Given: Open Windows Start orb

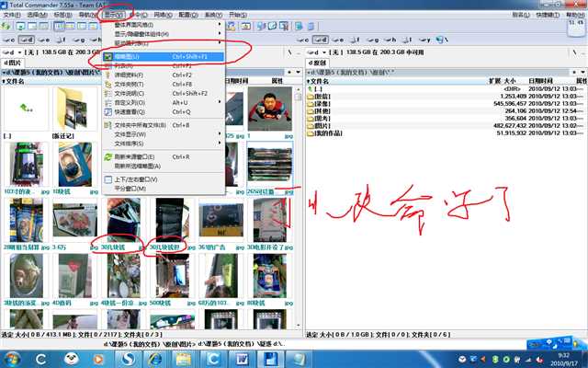Looking at the screenshot, I should coord(11,359).
